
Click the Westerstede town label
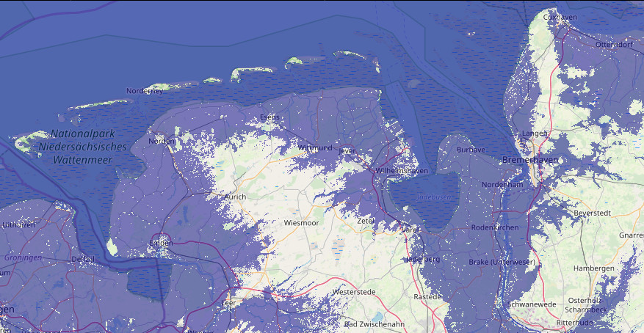355,292
